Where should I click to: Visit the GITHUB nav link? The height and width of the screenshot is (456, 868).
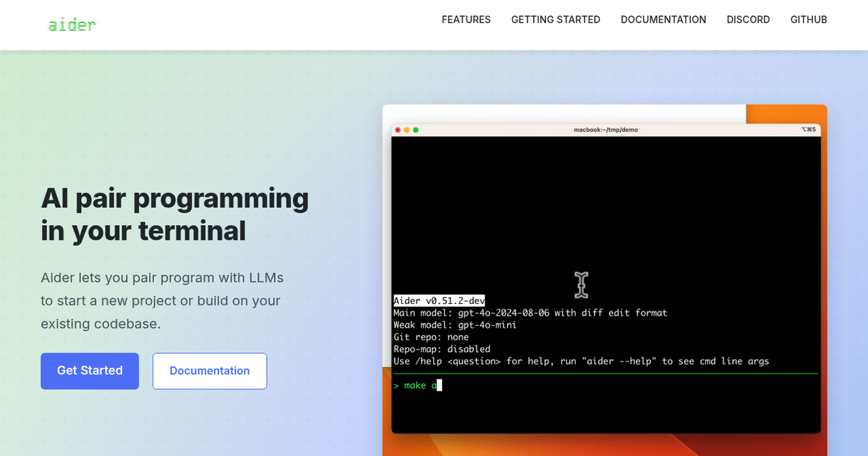809,20
